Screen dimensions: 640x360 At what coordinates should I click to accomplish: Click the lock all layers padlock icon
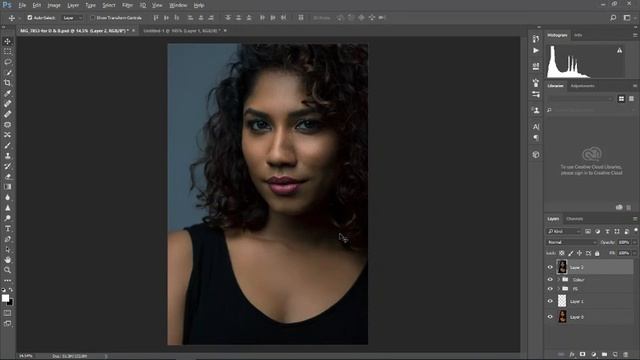pyautogui.click(x=597, y=253)
